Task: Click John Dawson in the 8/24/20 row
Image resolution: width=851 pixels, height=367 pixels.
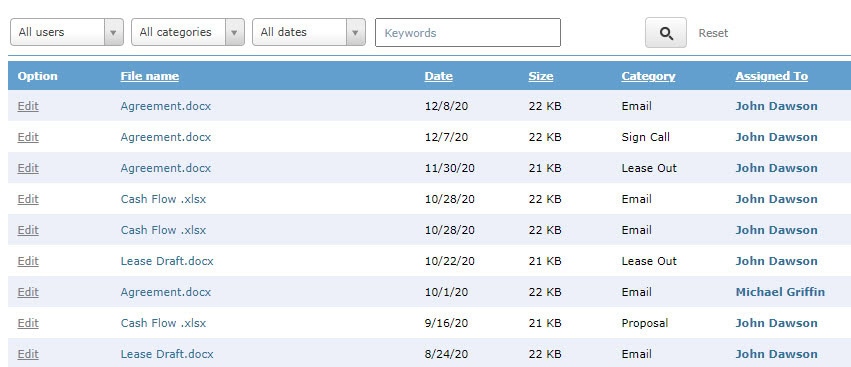Action: (776, 353)
